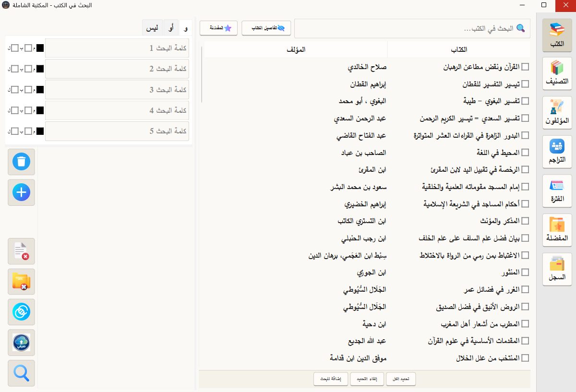Image resolution: width=576 pixels, height=392 pixels.
Task: Focus the كلمة البحث 1 input field
Action: pos(117,48)
